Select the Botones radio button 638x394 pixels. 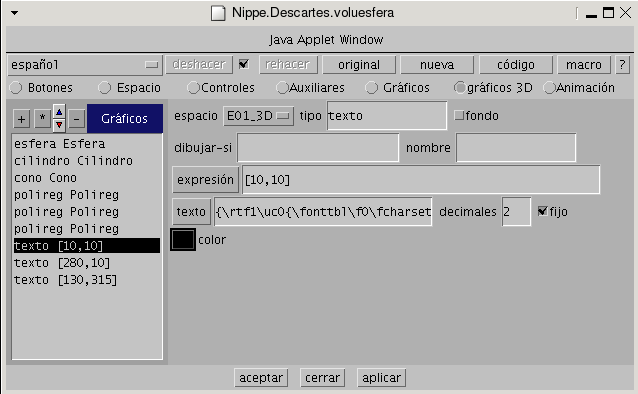[x=16, y=88]
